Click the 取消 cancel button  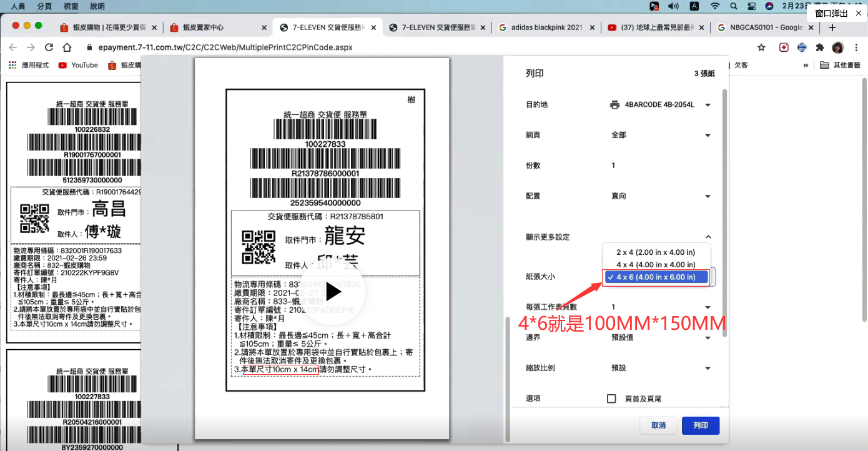pyautogui.click(x=658, y=425)
